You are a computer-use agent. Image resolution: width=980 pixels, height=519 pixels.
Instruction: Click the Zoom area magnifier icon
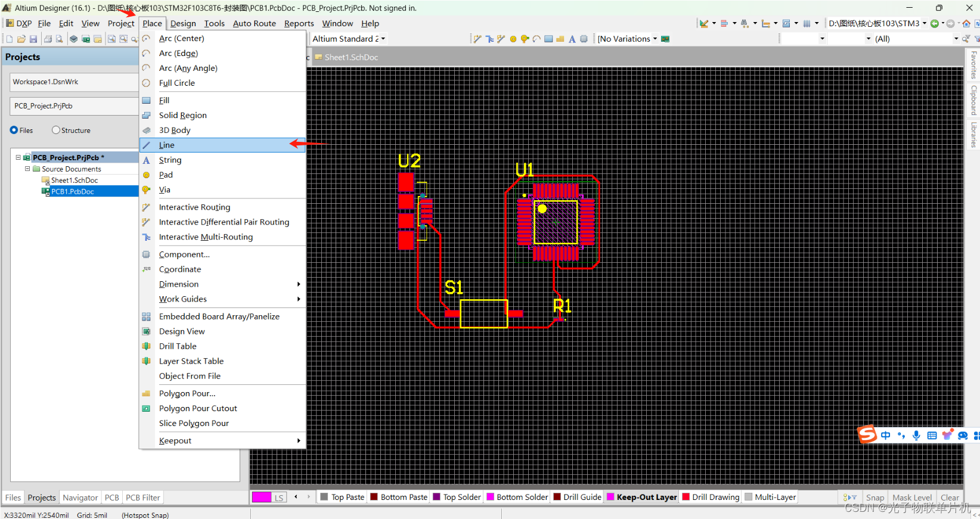tap(111, 39)
